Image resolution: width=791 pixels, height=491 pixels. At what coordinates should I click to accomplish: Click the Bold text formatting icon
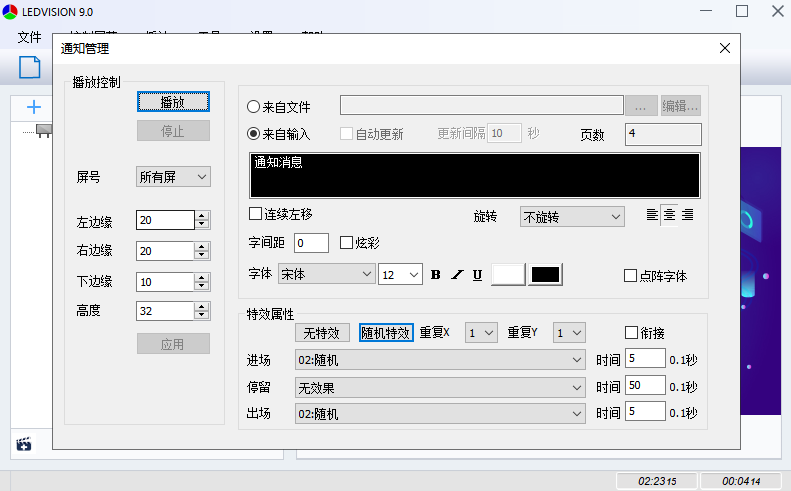pos(435,275)
